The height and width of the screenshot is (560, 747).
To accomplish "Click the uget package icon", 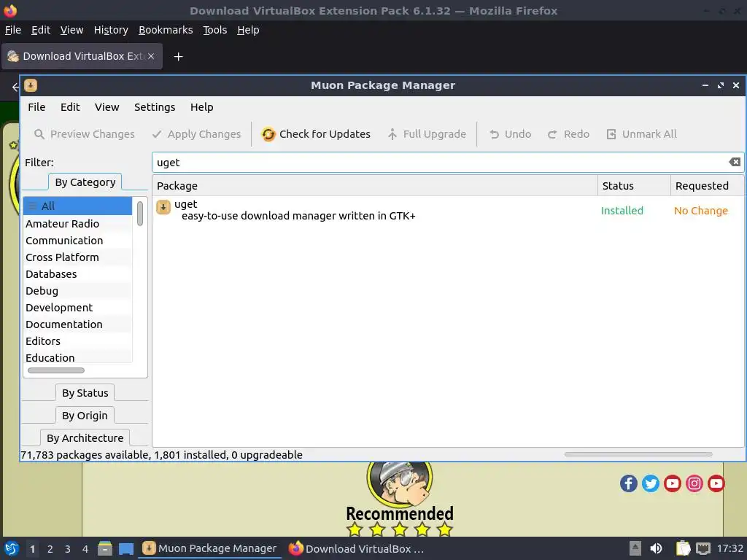I will coord(163,207).
